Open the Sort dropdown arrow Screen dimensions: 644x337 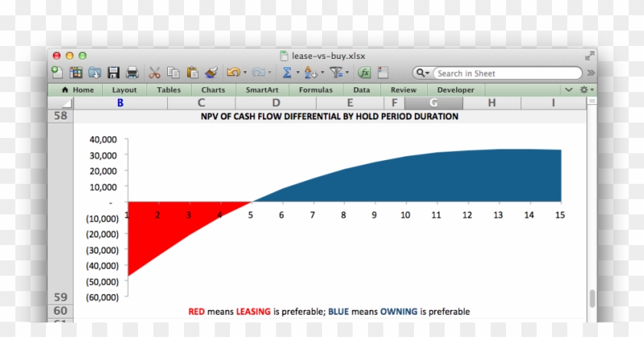323,74
